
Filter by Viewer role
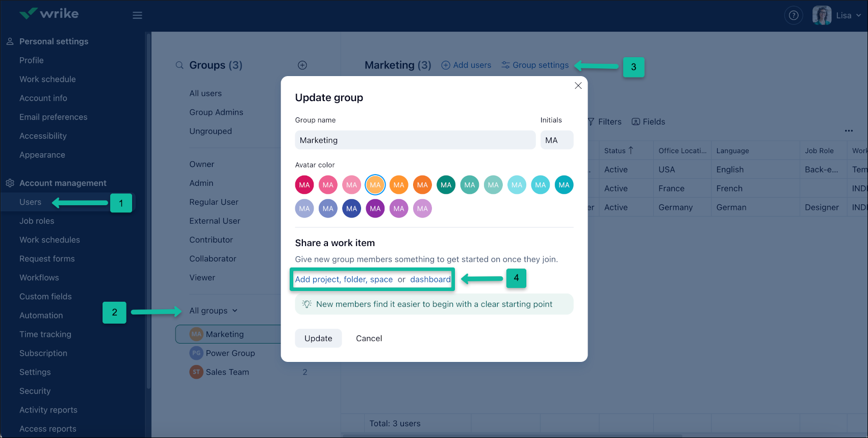202,278
